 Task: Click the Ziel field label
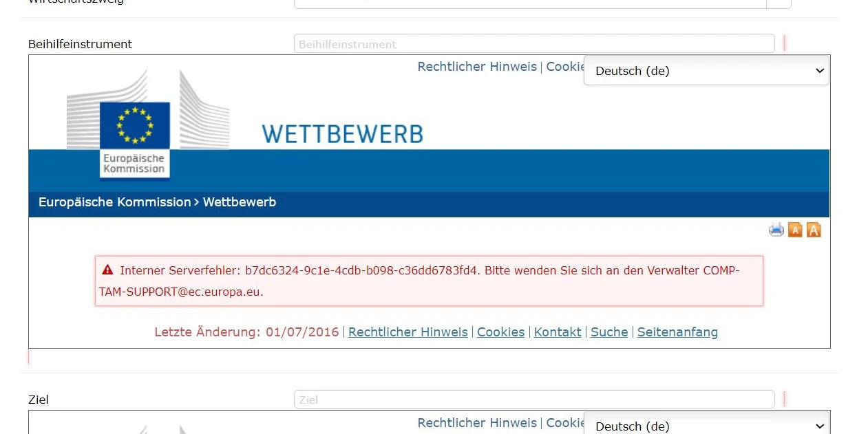pyautogui.click(x=39, y=400)
